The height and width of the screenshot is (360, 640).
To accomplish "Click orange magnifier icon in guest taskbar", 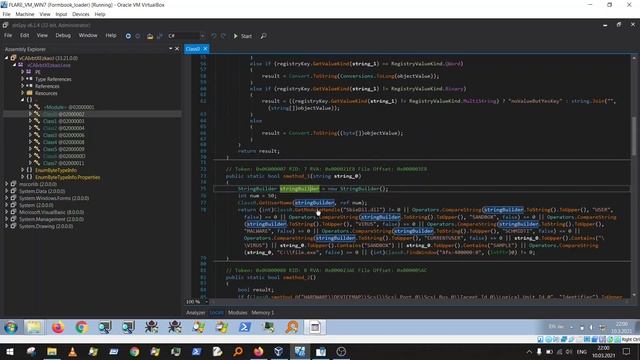I will tap(292, 327).
